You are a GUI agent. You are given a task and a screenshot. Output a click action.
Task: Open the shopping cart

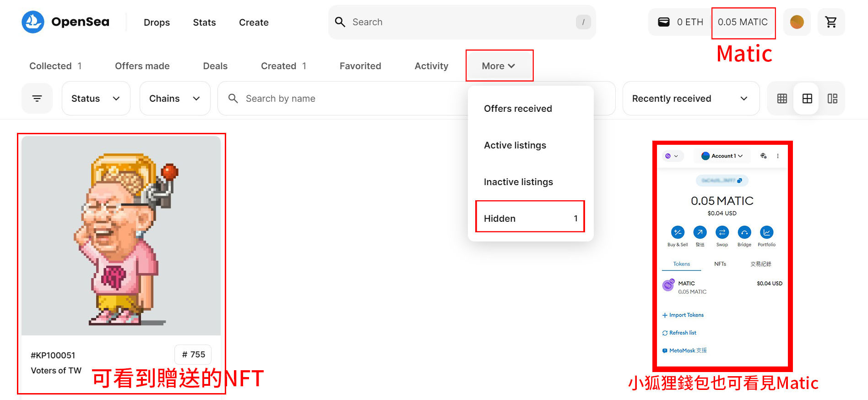coord(831,22)
